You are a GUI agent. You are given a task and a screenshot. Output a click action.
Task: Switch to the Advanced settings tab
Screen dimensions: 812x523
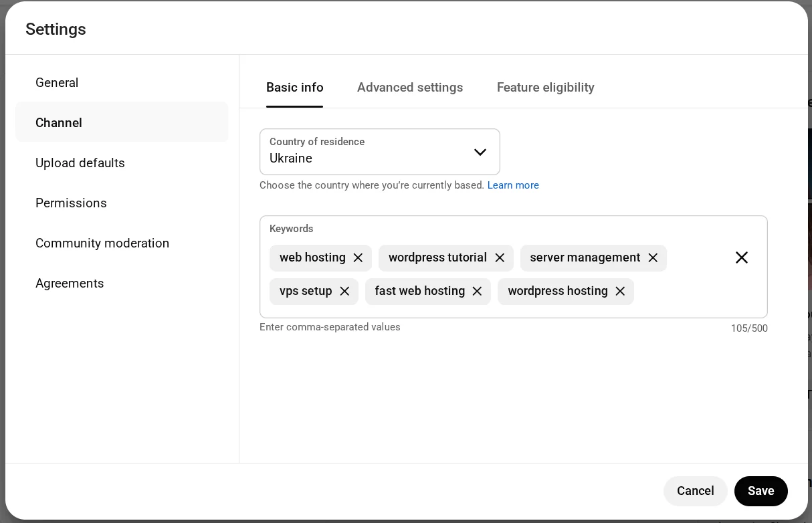(x=410, y=88)
